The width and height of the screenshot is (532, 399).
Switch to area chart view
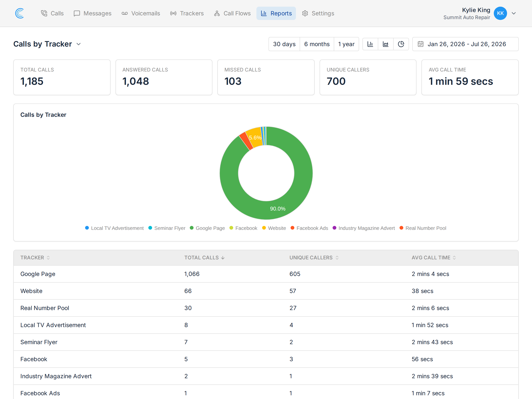pos(385,44)
